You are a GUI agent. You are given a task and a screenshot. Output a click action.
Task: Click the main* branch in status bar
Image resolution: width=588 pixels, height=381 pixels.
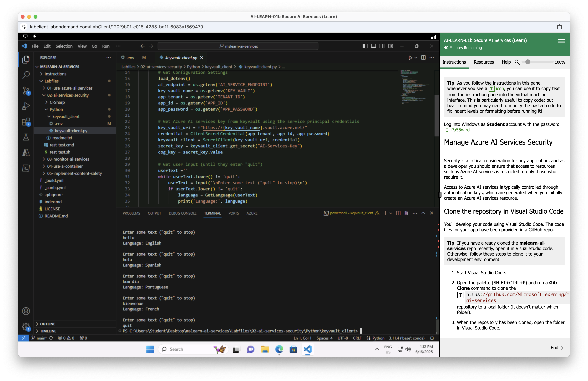[39, 338]
